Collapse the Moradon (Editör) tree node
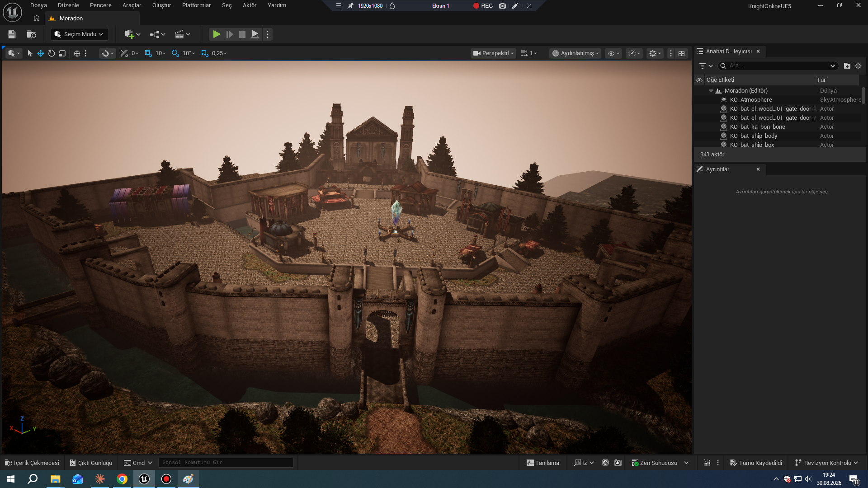 pos(711,91)
